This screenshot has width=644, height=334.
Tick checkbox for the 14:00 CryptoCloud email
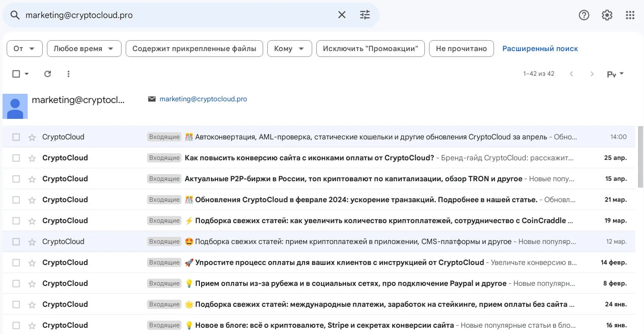click(x=16, y=137)
